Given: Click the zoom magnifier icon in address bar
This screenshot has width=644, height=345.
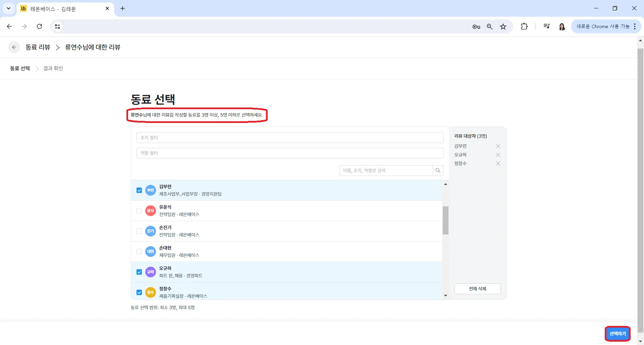Looking at the screenshot, I should [490, 27].
